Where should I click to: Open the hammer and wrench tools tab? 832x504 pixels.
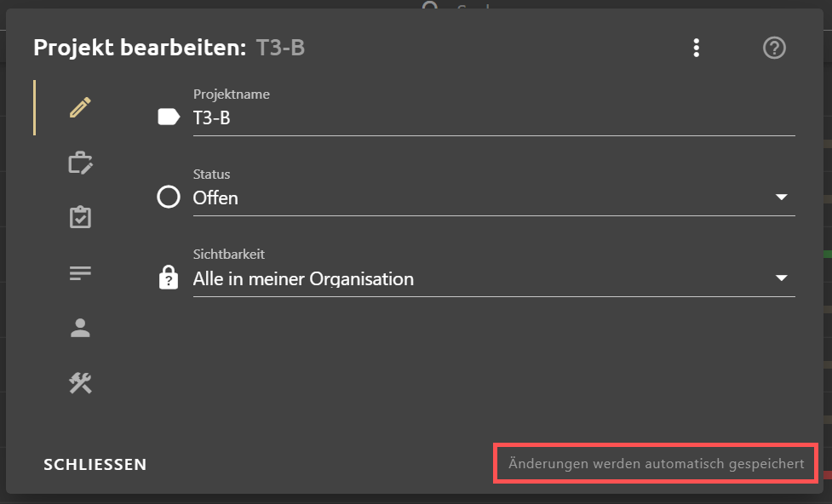click(x=80, y=383)
